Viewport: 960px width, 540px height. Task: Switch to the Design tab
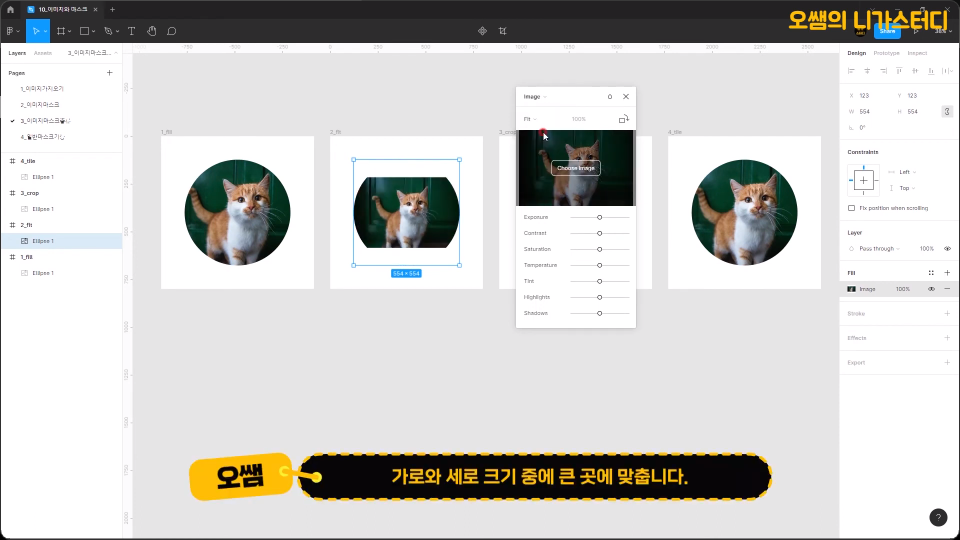point(857,53)
